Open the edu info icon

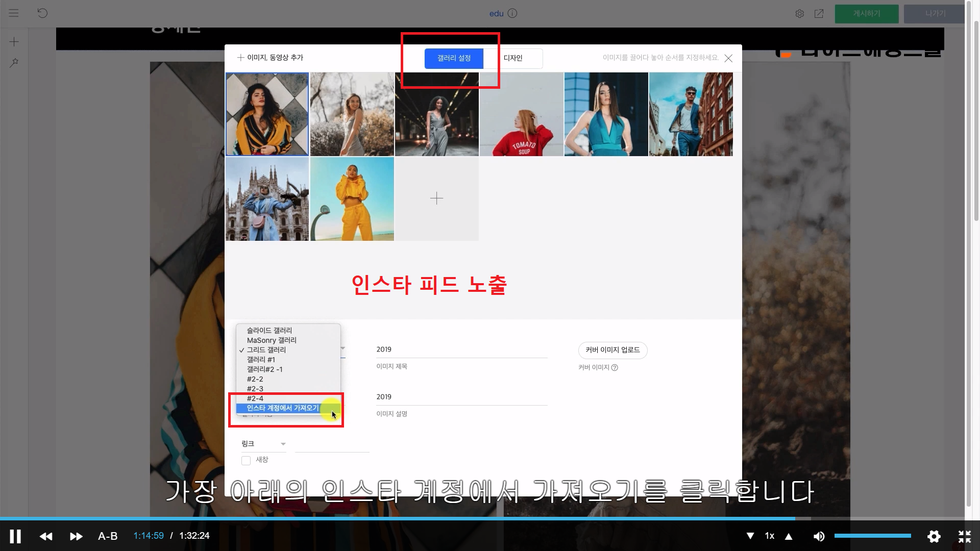click(512, 13)
